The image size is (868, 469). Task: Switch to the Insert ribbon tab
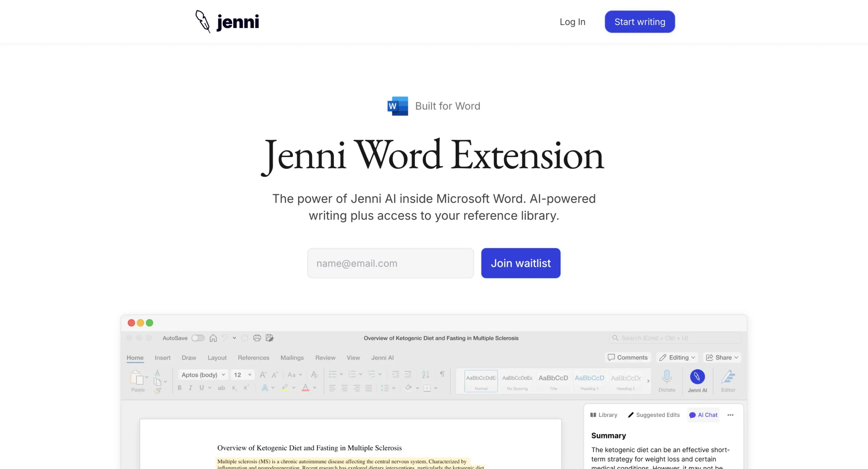[x=162, y=358]
